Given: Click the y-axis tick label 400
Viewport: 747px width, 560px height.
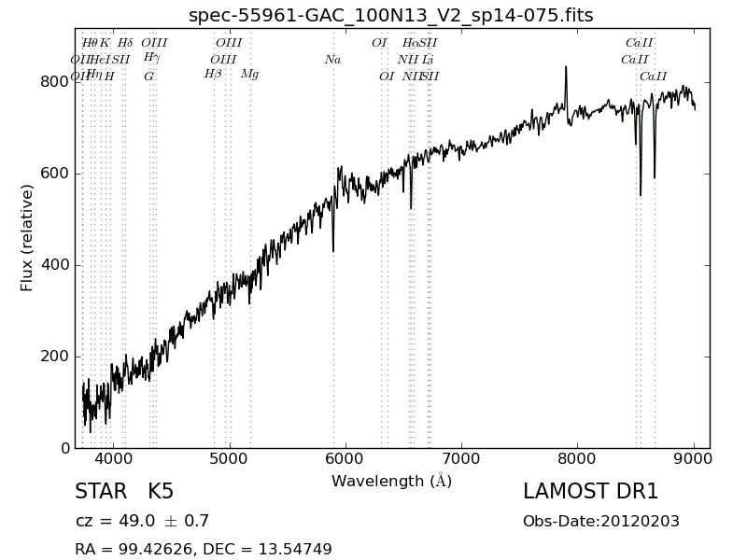Looking at the screenshot, I should tap(54, 265).
